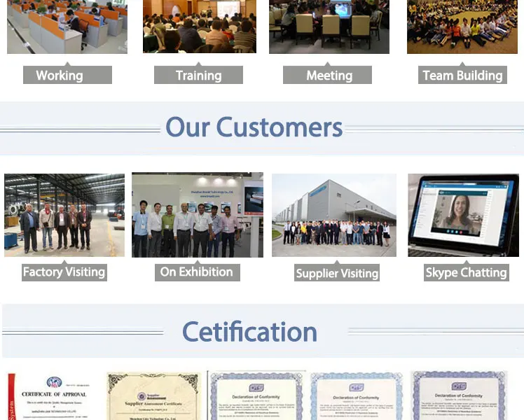Click the Factory Visiting label
524x420 pixels.
point(64,272)
